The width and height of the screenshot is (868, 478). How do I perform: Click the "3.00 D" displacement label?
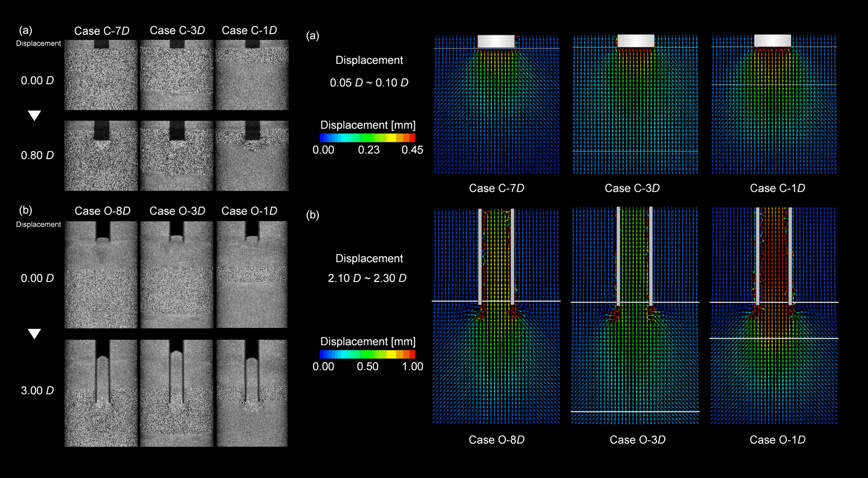click(x=37, y=391)
